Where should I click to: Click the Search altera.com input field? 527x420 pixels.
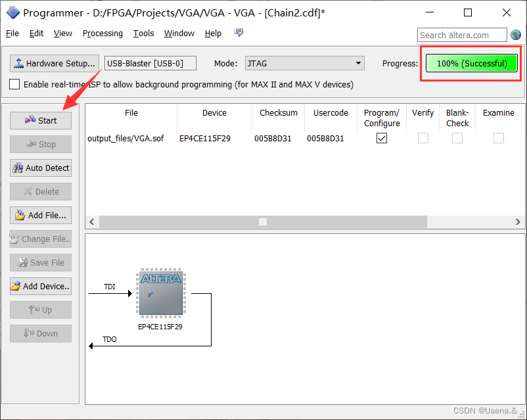462,35
